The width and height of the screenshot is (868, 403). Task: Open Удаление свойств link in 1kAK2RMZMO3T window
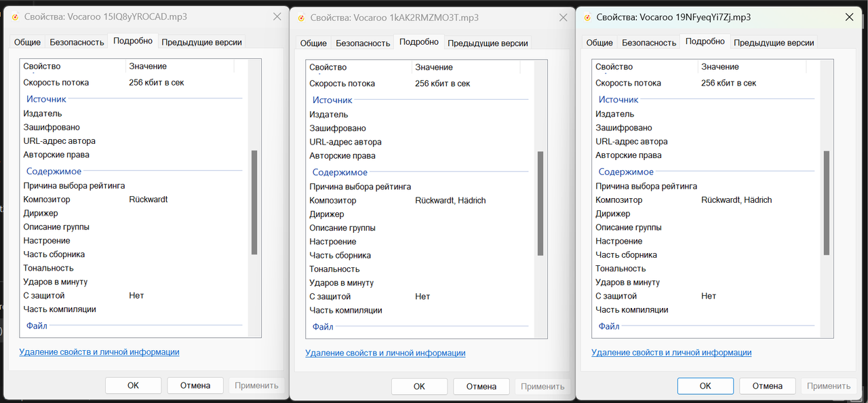(x=385, y=353)
